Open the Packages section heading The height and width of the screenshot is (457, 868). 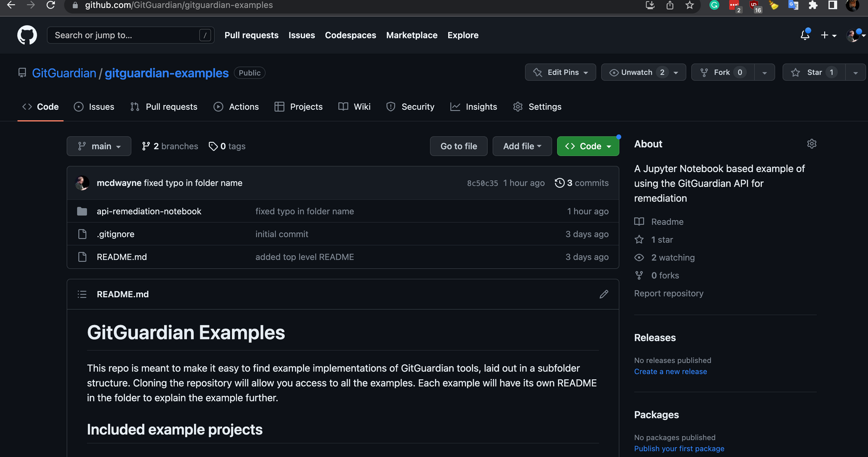656,415
